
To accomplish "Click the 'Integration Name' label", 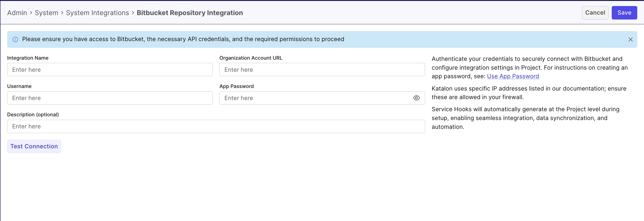I will (28, 58).
